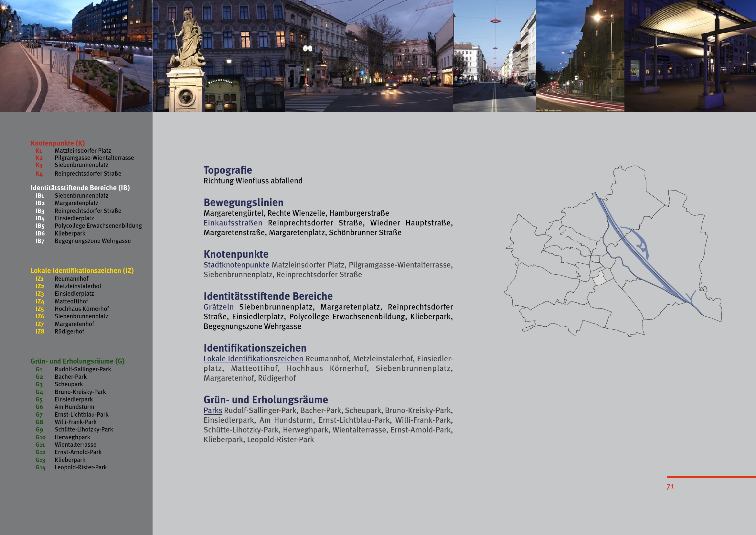Viewport: 756px width, 535px height.
Task: Click the illuminated tram shelter photo
Action: [690, 56]
